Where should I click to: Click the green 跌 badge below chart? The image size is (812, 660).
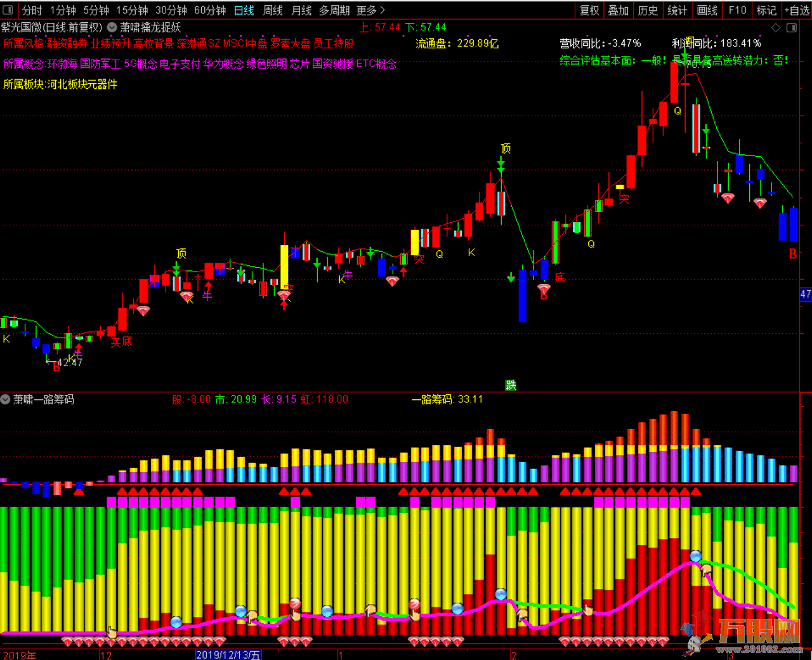tap(511, 385)
